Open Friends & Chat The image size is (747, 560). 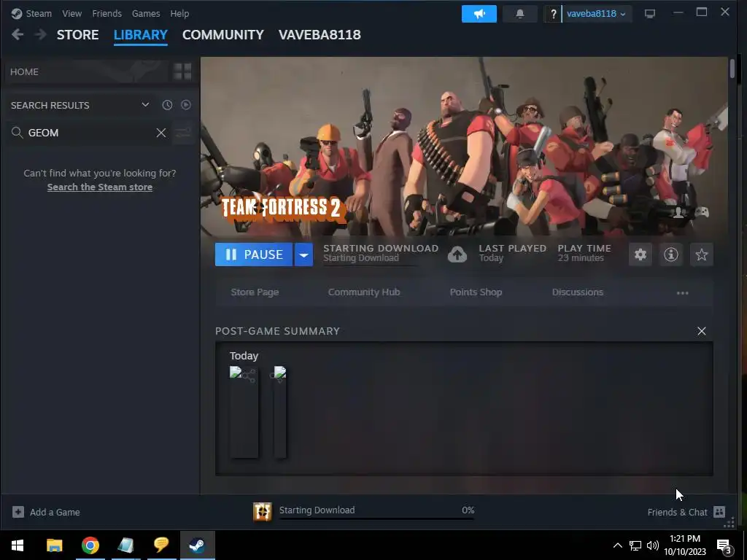tap(677, 513)
